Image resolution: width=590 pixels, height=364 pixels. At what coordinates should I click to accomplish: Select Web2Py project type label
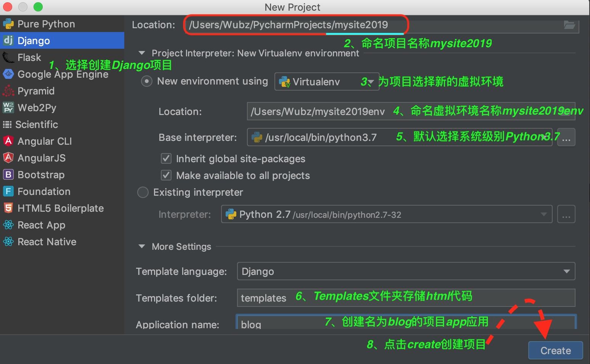(37, 108)
